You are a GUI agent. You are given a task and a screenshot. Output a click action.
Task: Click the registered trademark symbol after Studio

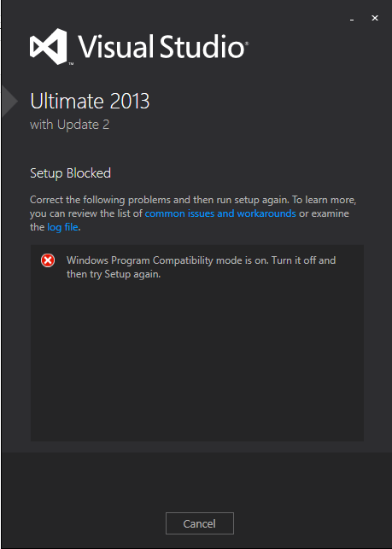(x=247, y=44)
